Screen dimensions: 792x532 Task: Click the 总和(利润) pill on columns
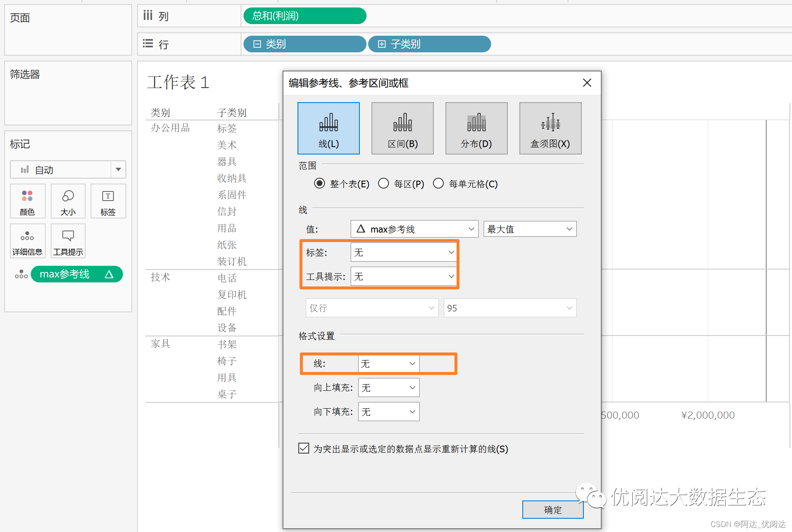coord(305,16)
